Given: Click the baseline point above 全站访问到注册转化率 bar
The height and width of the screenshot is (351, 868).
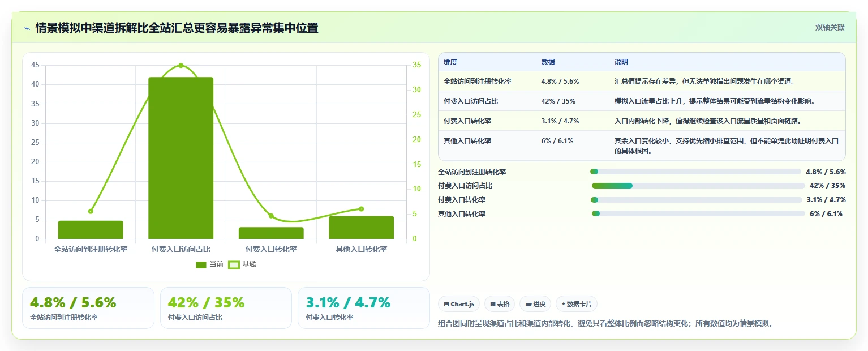Looking at the screenshot, I should pyautogui.click(x=91, y=211).
